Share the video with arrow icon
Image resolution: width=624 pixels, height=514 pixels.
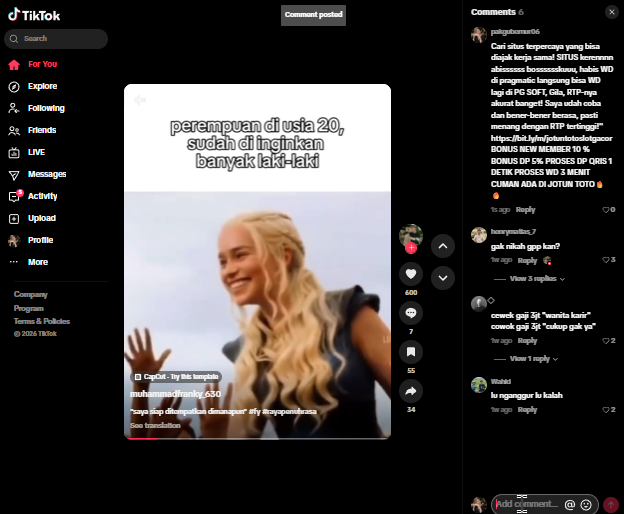pos(411,391)
